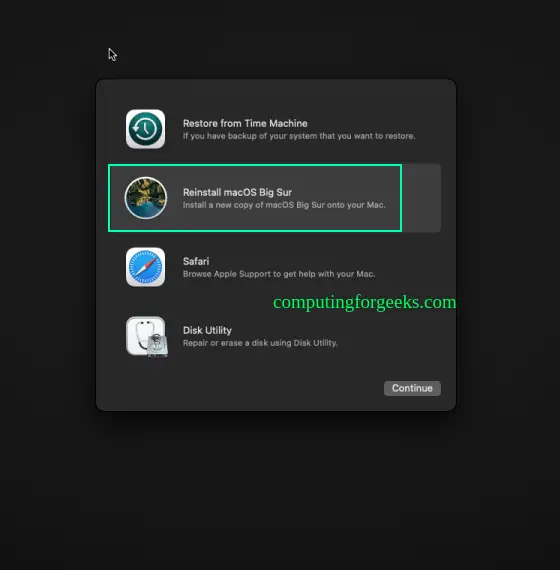Click 'Repair or erase a disk' description
Viewport: 560px width, 570px height.
tap(260, 343)
